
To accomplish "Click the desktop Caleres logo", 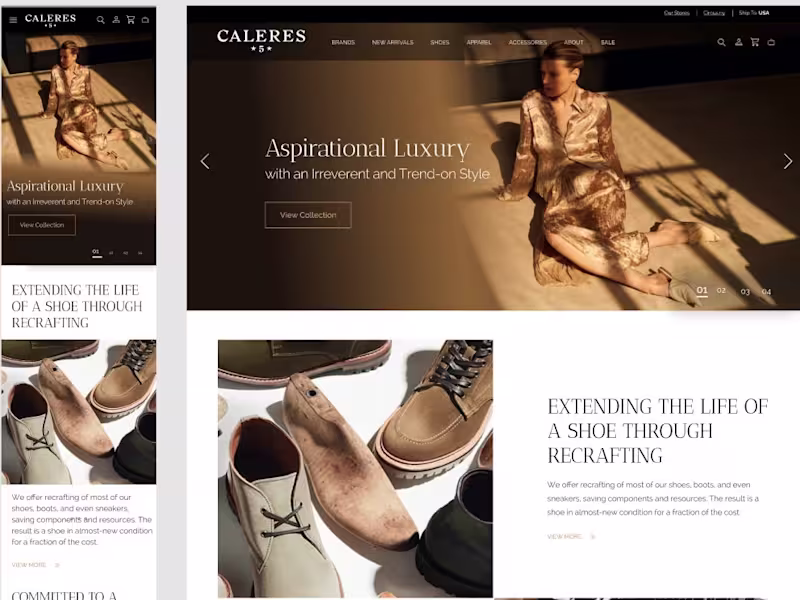I will click(x=261, y=40).
